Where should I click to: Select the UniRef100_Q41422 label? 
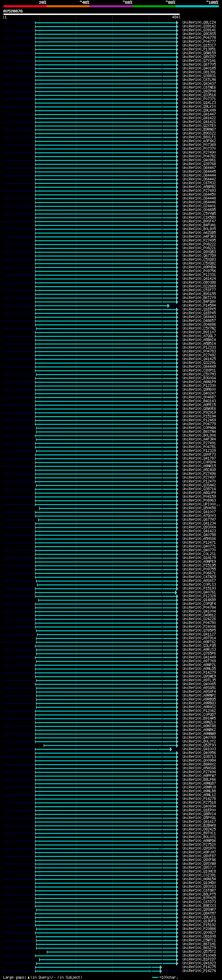pyautogui.click(x=199, y=118)
